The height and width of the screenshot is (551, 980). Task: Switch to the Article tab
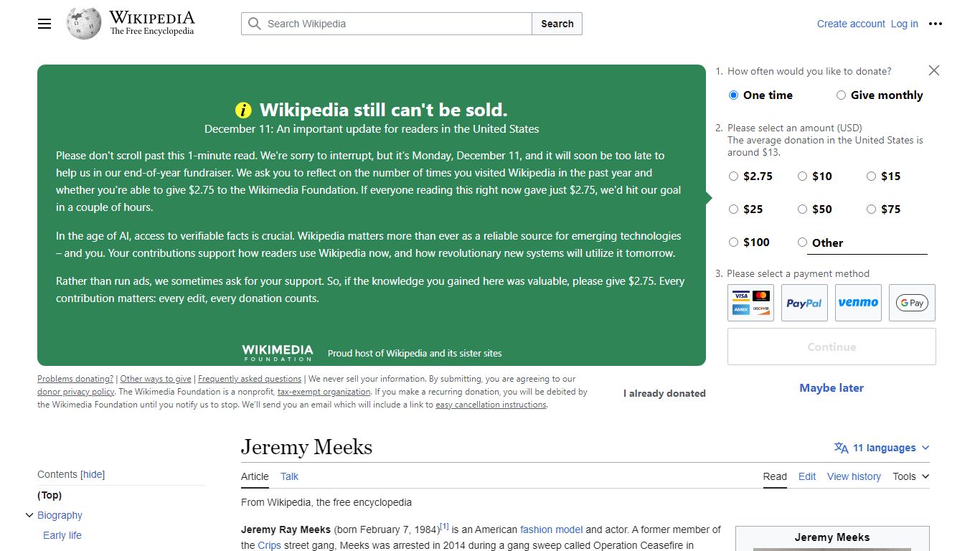255,476
